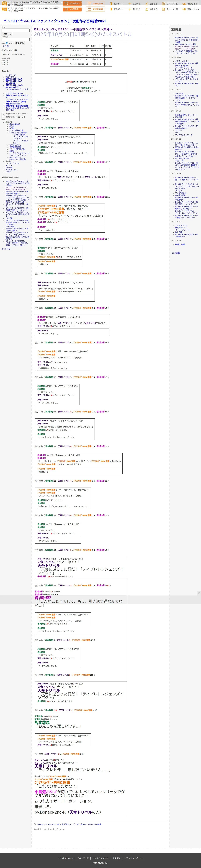Open 自由契約選手 in update history
201x868 pixels.
click(x=180, y=195)
